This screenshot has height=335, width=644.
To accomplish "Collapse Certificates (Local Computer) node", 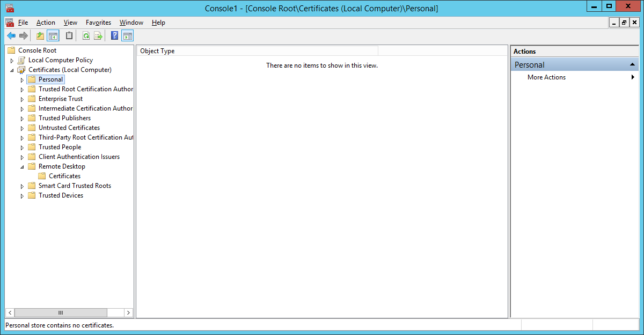I will point(12,70).
